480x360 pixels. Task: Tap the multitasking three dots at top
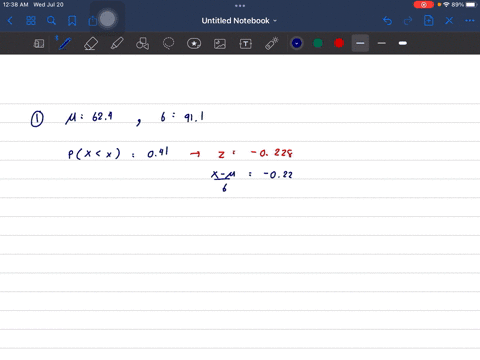pyautogui.click(x=240, y=6)
